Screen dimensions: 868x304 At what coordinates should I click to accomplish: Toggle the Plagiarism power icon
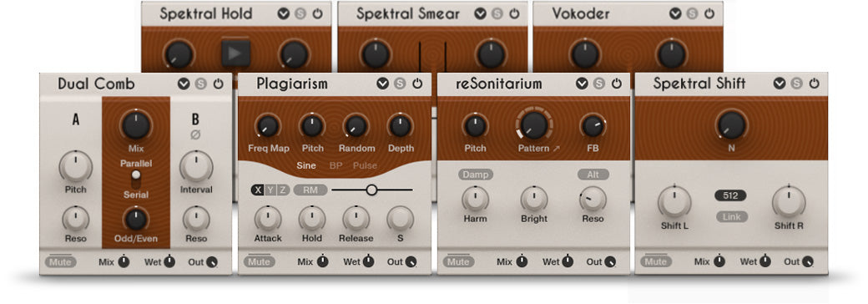tap(417, 84)
